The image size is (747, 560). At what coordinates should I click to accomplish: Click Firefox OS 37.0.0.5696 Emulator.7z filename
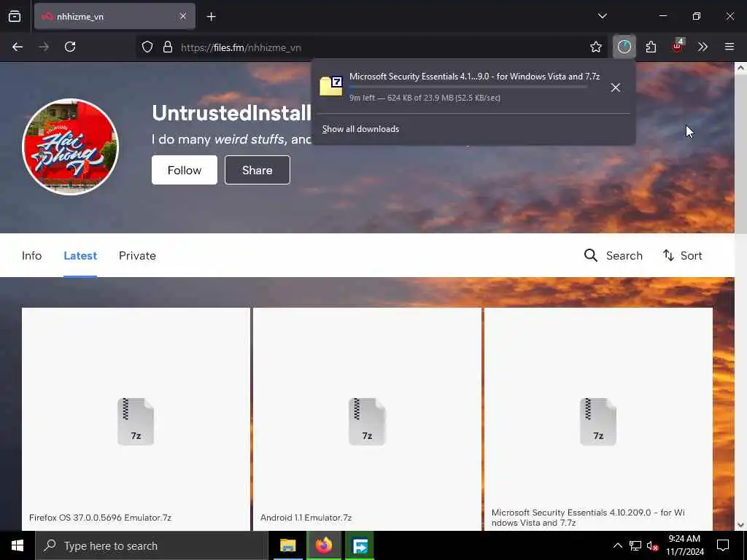(100, 518)
